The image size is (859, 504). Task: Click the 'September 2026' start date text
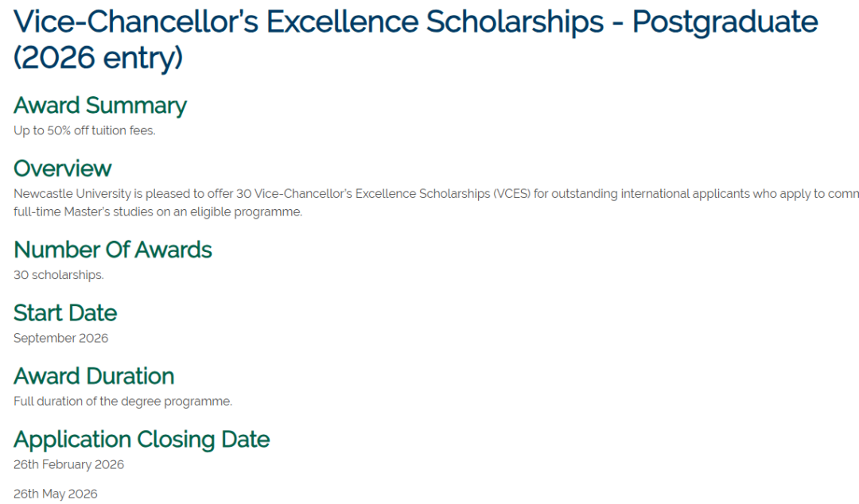pos(61,338)
